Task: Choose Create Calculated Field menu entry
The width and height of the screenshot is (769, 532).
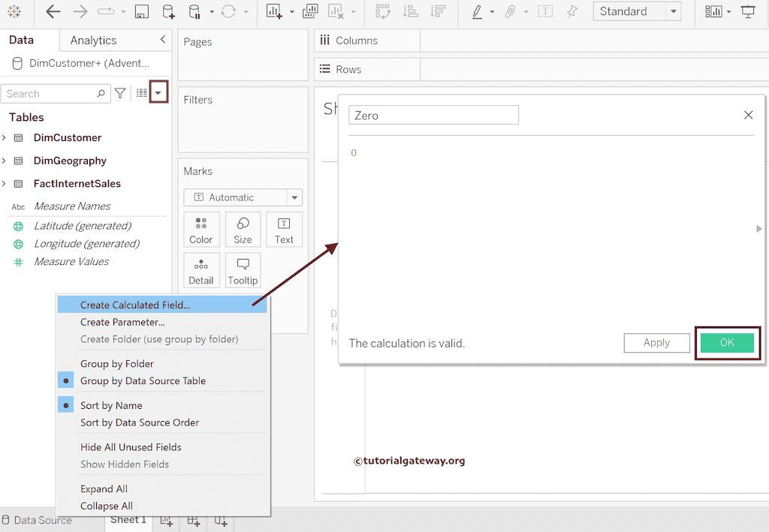Action: click(135, 305)
